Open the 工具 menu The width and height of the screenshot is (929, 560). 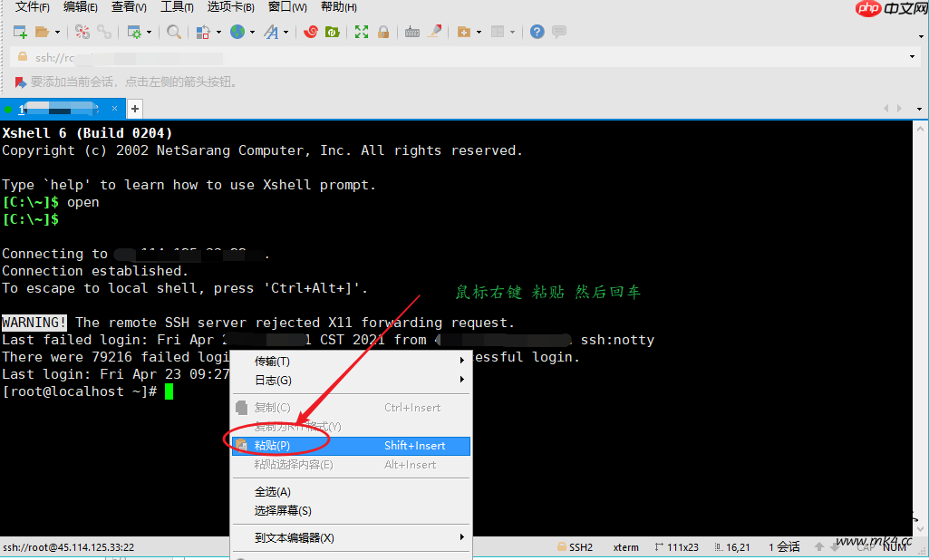[175, 7]
